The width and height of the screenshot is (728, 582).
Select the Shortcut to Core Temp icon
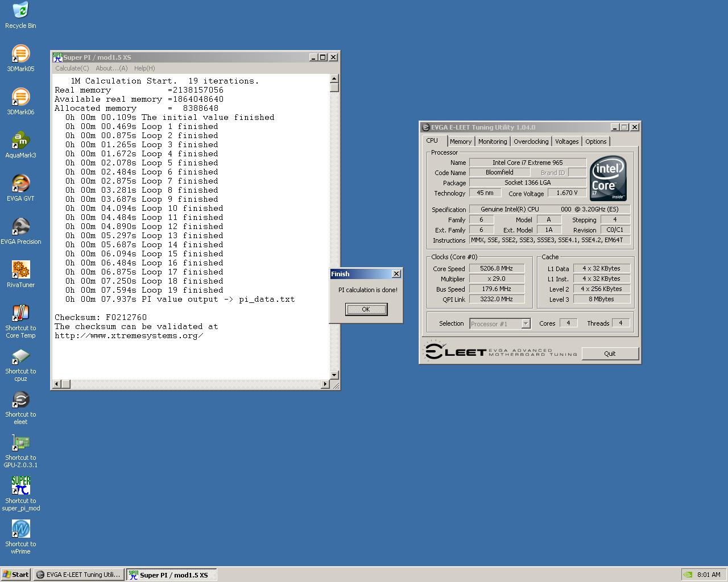[x=20, y=322]
